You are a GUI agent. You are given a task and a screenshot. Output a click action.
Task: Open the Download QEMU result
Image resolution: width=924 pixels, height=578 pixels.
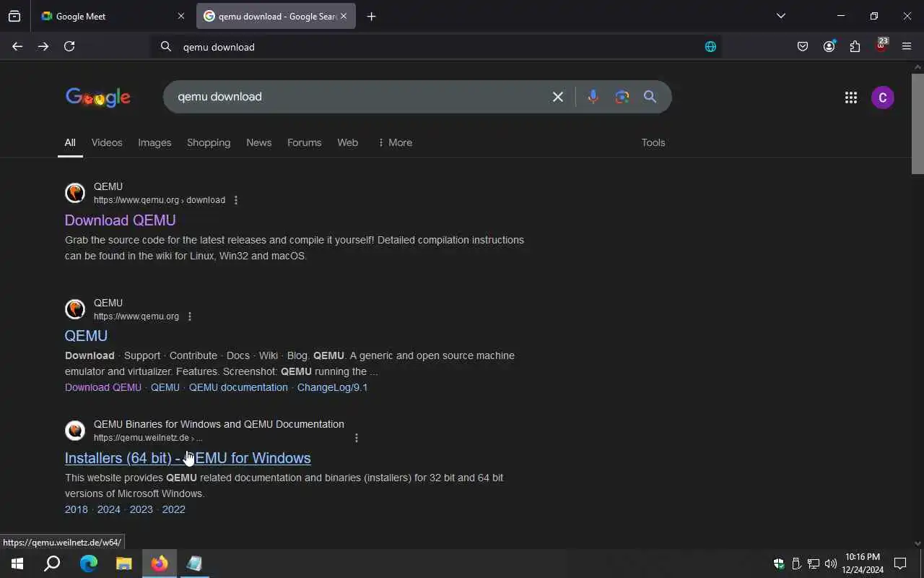pyautogui.click(x=120, y=220)
